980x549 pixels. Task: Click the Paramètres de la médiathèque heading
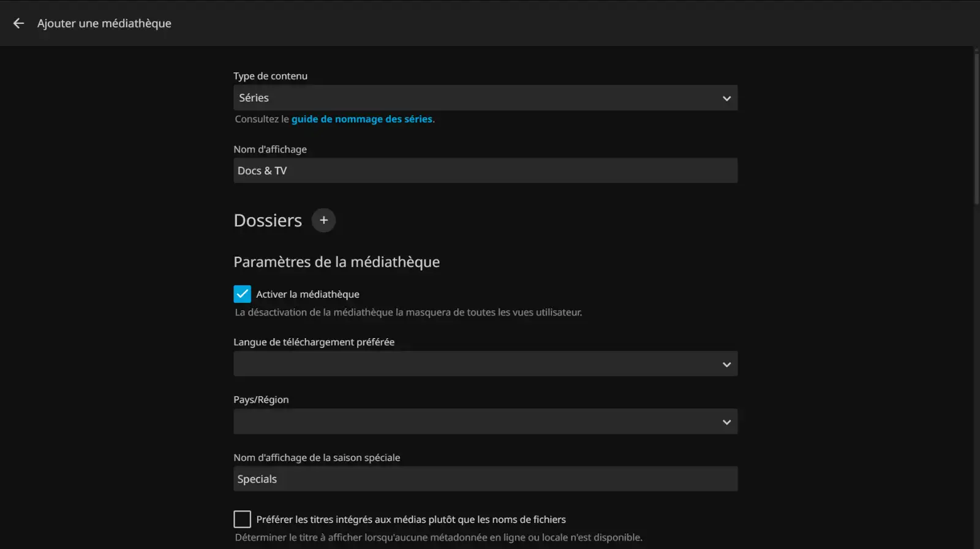coord(336,262)
